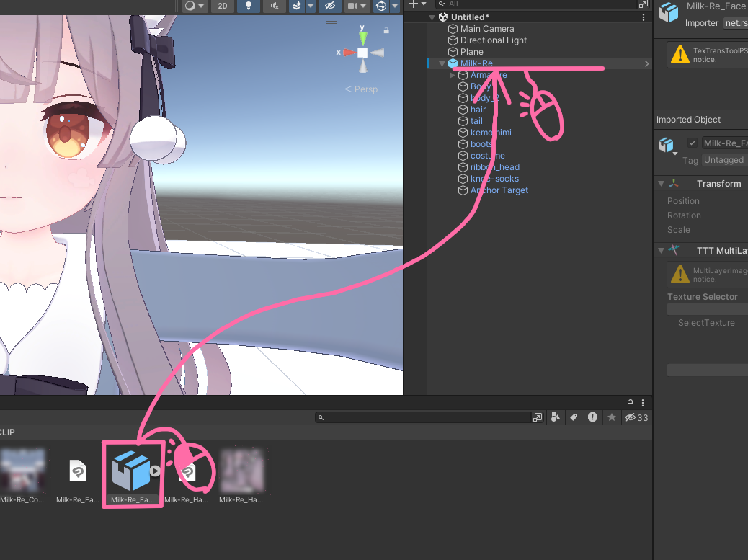Image resolution: width=748 pixels, height=560 pixels.
Task: Mute scene audio using the speaker icon
Action: tap(273, 6)
